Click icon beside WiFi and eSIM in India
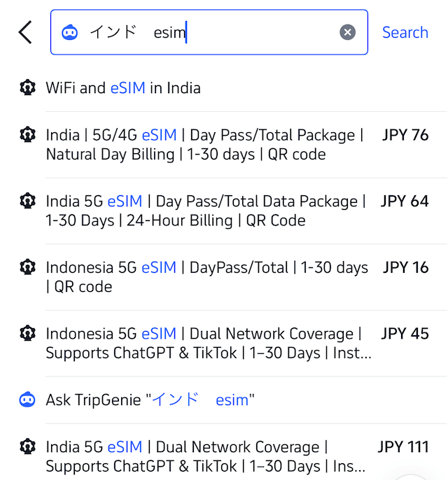Viewport: 448px width, 480px height. [27, 88]
